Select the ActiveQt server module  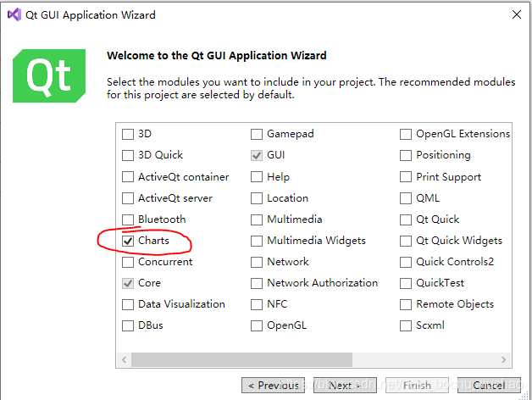(x=128, y=198)
